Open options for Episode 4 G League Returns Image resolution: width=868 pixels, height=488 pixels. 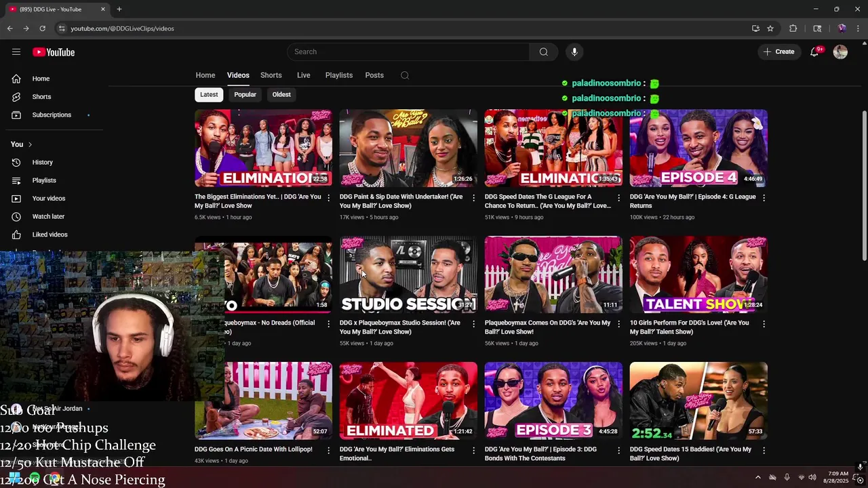pyautogui.click(x=764, y=198)
